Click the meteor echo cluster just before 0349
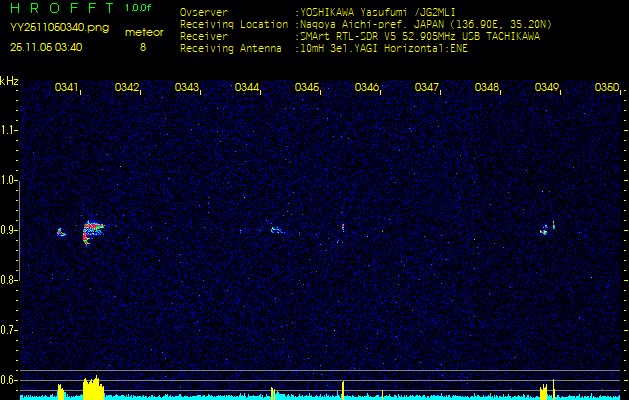This screenshot has width=629, height=400. pyautogui.click(x=544, y=230)
